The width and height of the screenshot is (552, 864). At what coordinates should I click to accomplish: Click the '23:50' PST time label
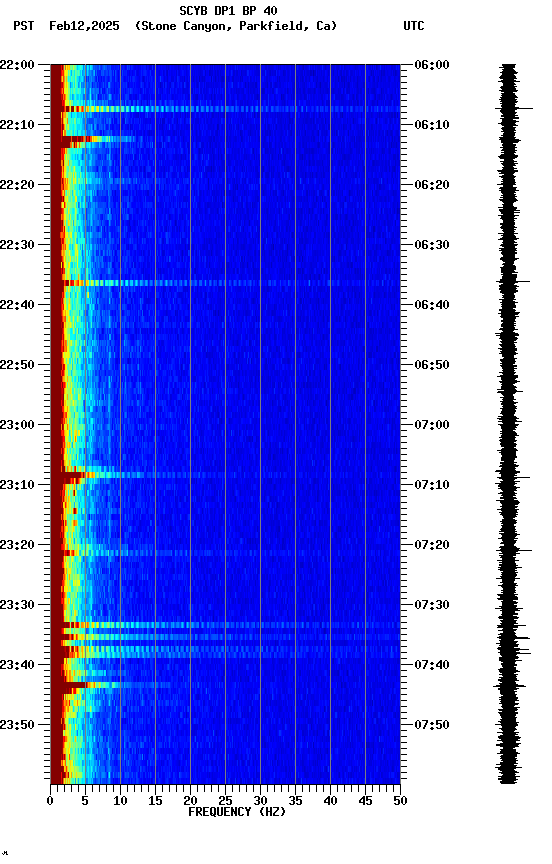[x=17, y=725]
